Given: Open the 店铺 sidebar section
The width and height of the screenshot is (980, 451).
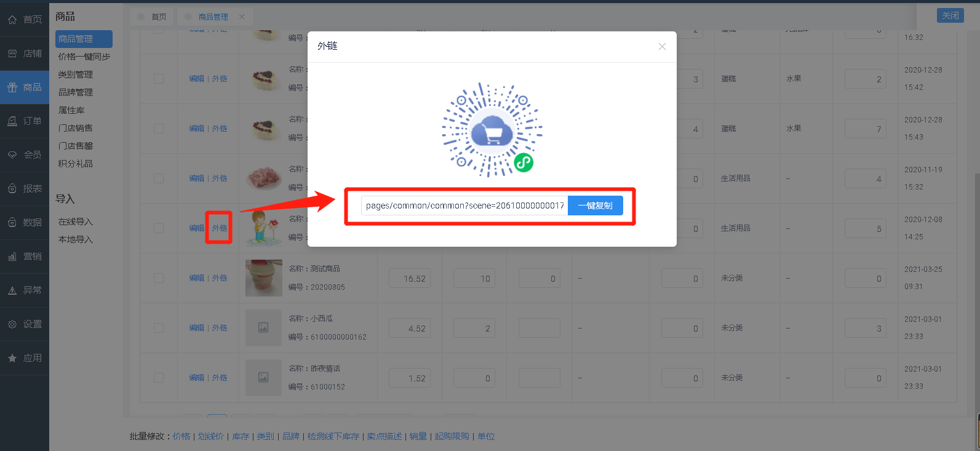Looking at the screenshot, I should click(x=25, y=54).
